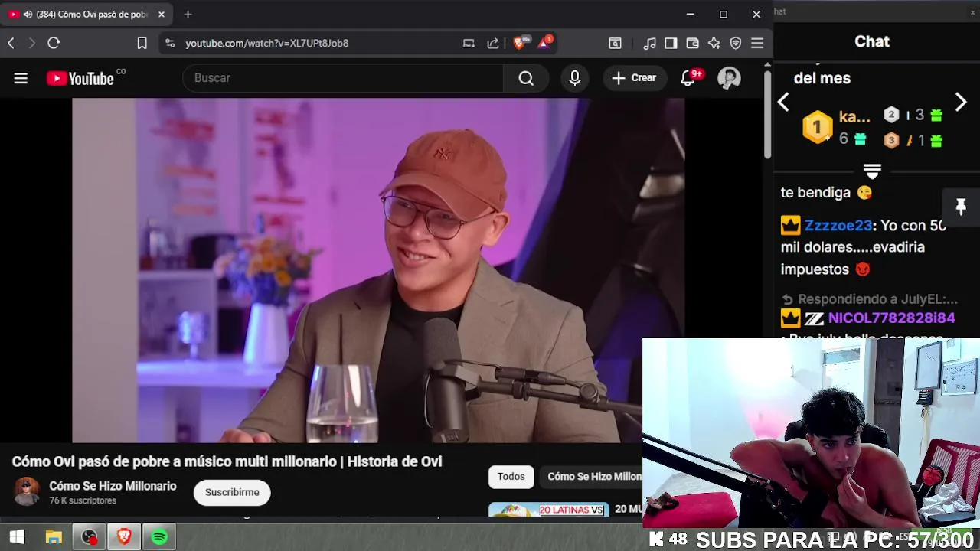Open NICOL778282828i84 username in chat

pos(892,318)
